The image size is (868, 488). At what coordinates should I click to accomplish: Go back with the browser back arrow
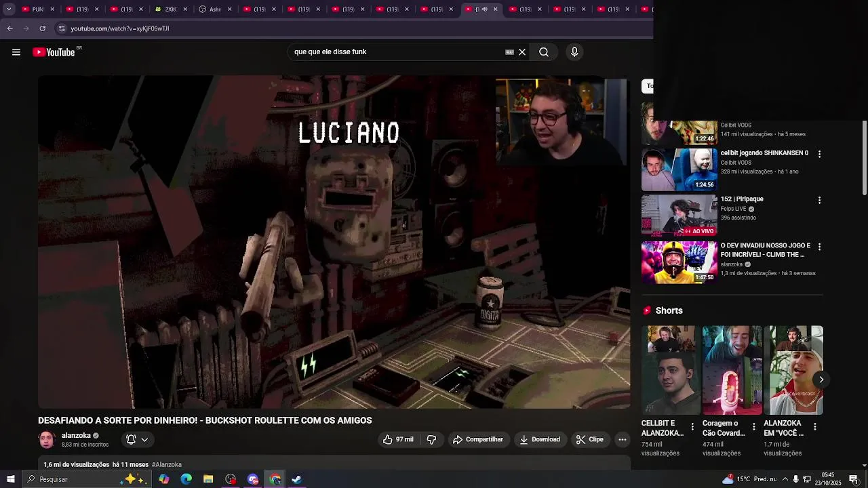(9, 28)
